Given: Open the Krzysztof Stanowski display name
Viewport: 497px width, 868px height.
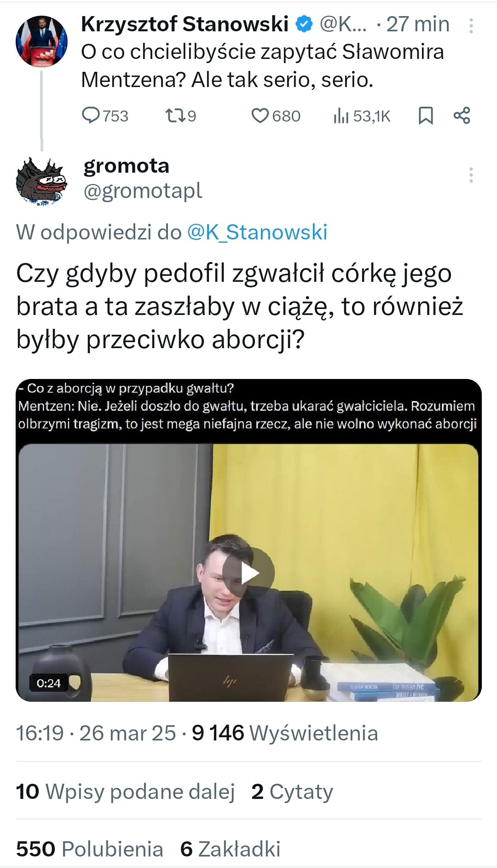Looking at the screenshot, I should (185, 24).
